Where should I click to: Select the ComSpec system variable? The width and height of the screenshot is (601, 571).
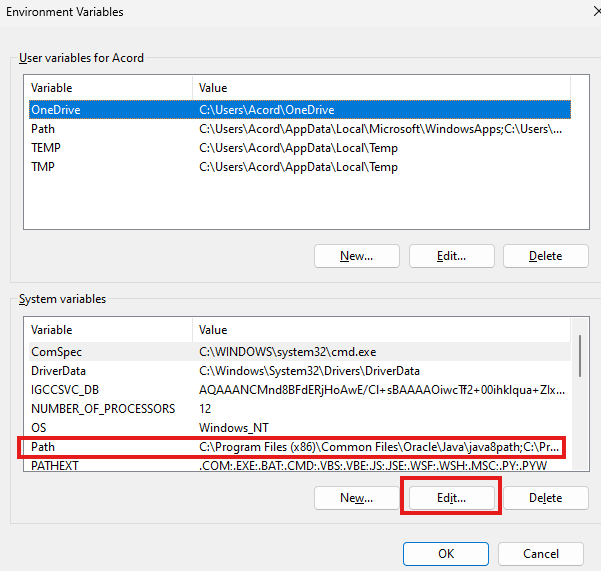pos(57,352)
